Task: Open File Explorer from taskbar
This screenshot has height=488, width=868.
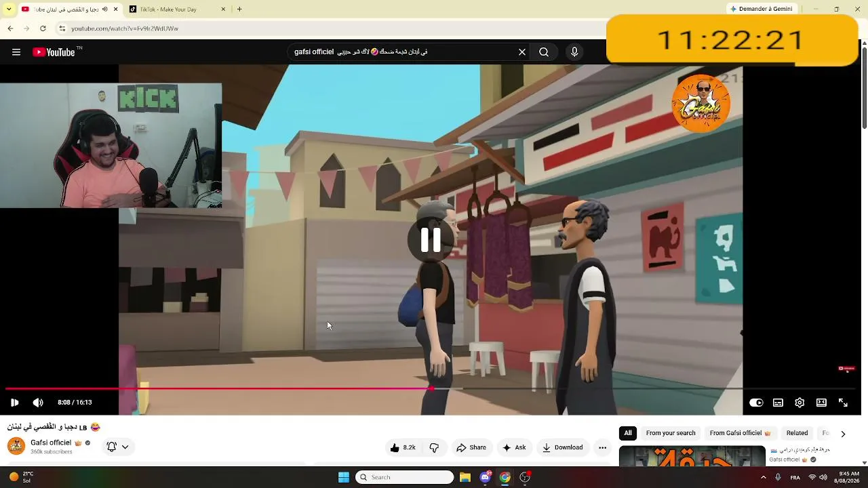Action: (465, 477)
